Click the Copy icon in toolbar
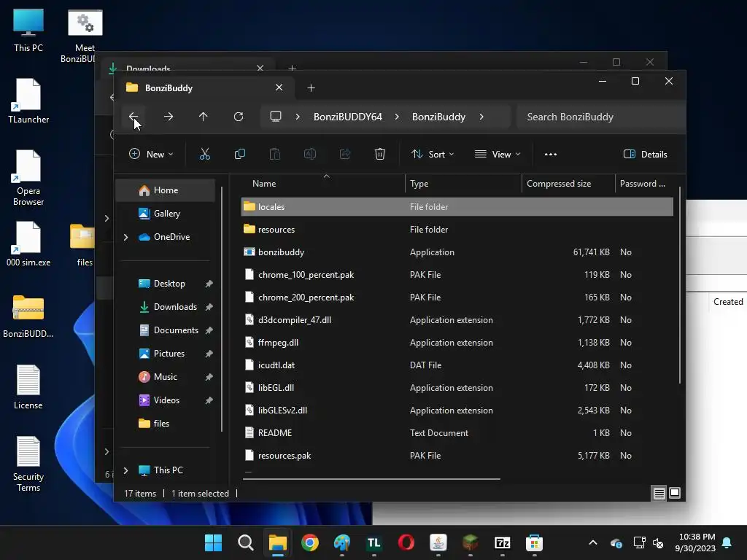Screen dimensions: 747x560 coord(239,154)
